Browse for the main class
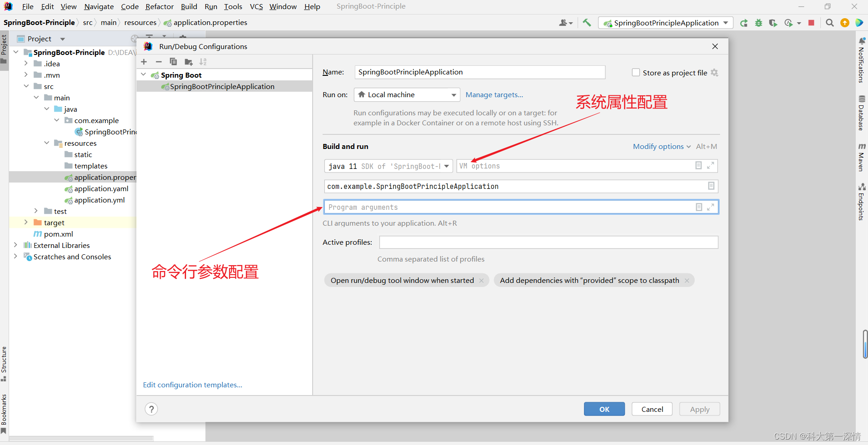The width and height of the screenshot is (868, 445). point(711,186)
